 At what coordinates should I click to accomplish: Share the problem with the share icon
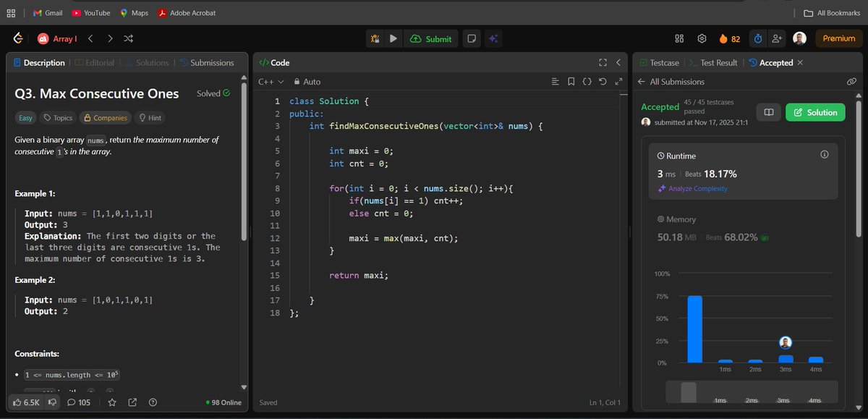click(132, 402)
